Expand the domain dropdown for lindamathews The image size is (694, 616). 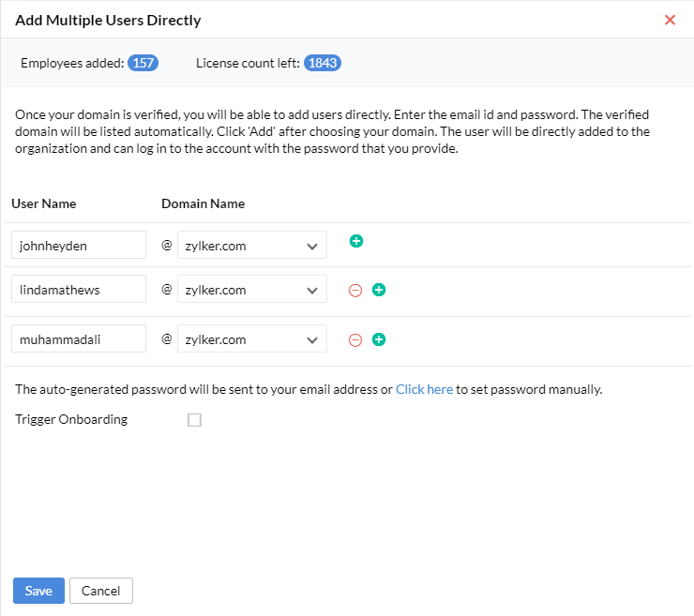click(252, 290)
